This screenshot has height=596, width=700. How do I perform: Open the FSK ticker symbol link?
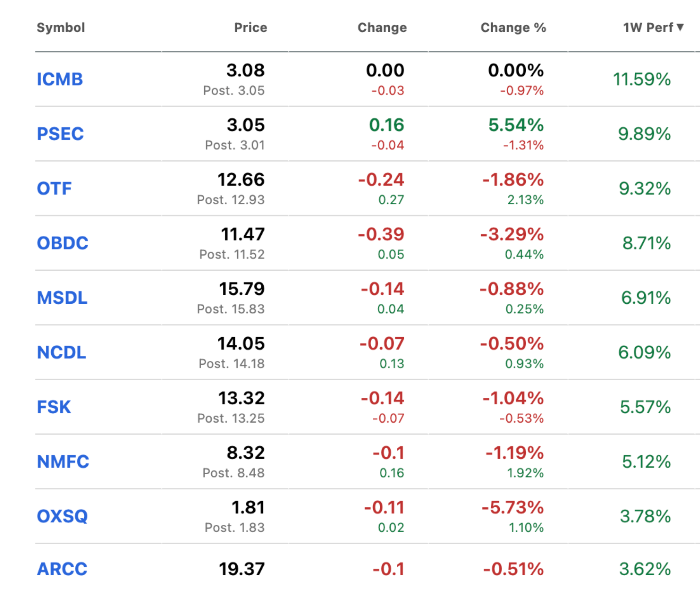(x=54, y=407)
